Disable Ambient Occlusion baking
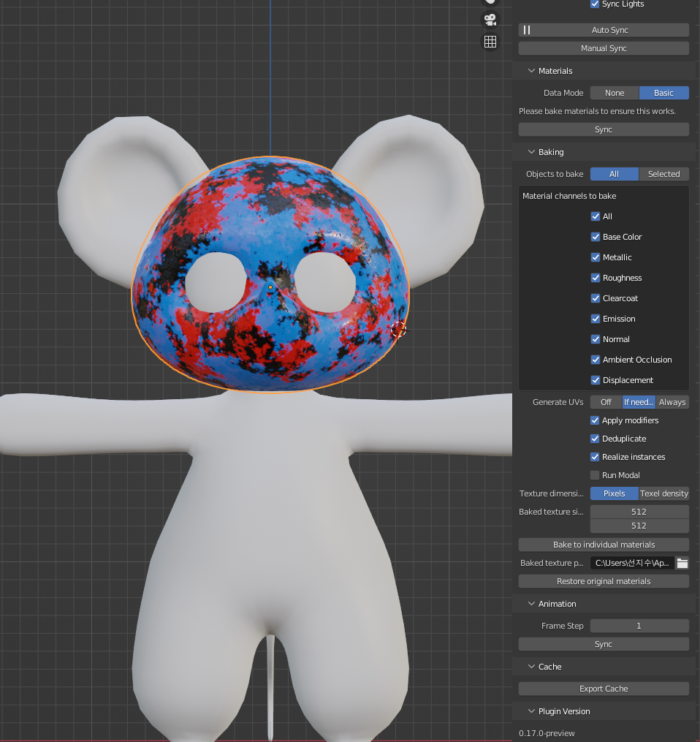 [596, 360]
